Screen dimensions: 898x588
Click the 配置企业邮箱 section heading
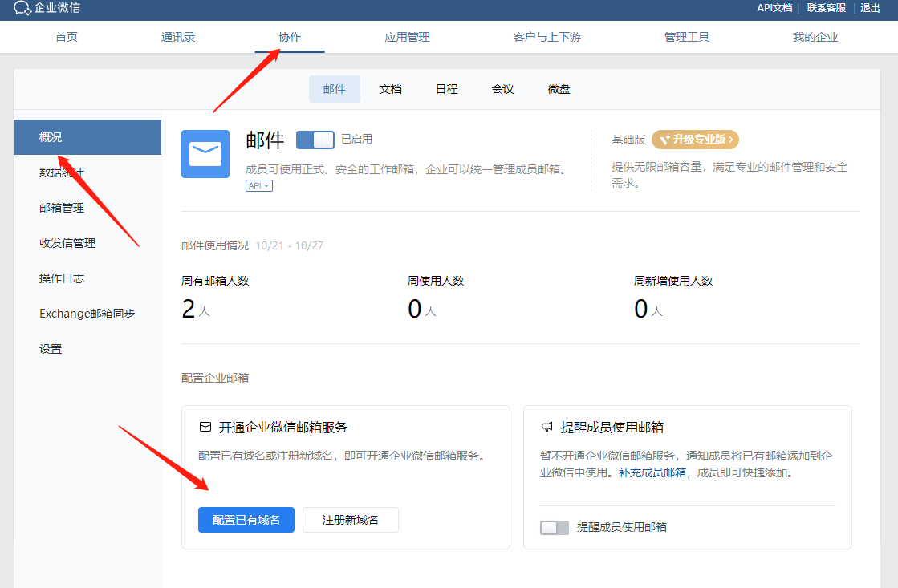(x=215, y=378)
